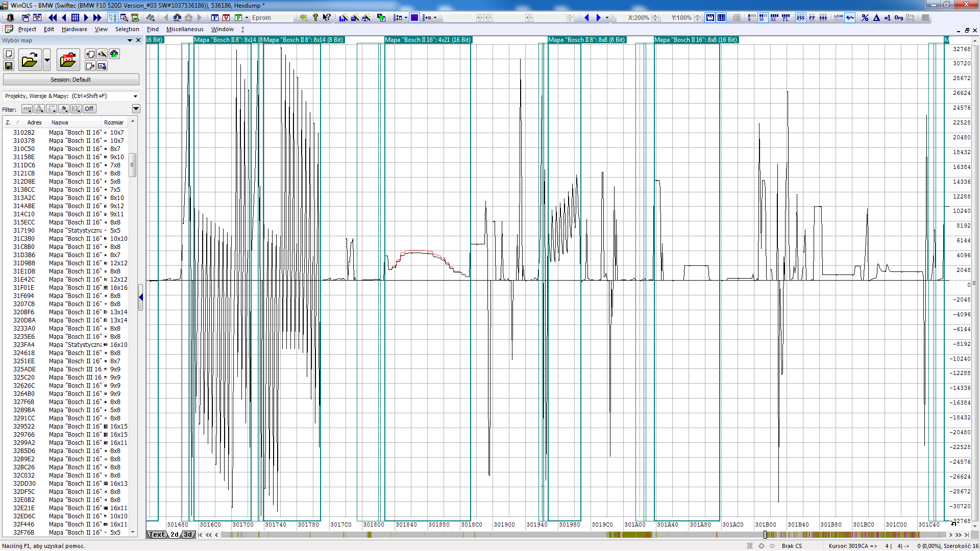Screen dimensions: 980x551
Task: Click the percent display mode icon
Action: point(865,17)
